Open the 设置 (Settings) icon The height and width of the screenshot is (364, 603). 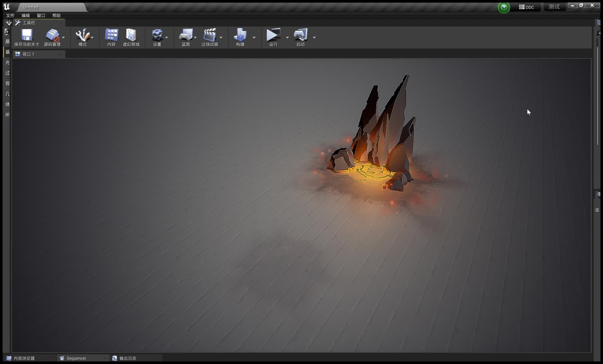(x=158, y=35)
